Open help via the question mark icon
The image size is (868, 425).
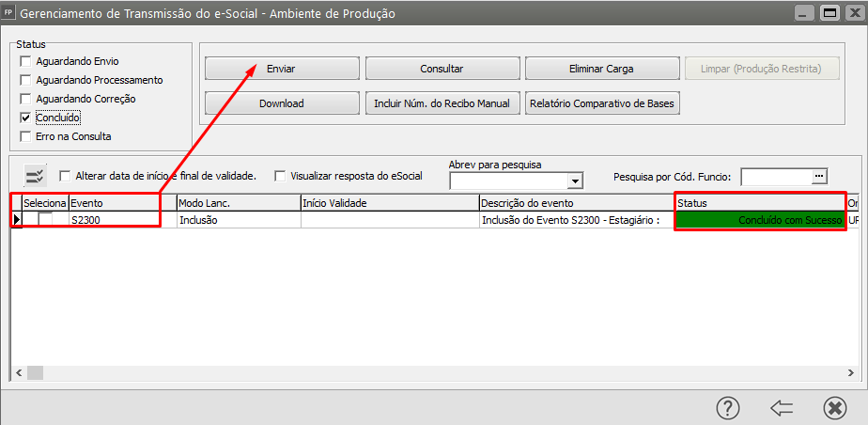pos(727,408)
